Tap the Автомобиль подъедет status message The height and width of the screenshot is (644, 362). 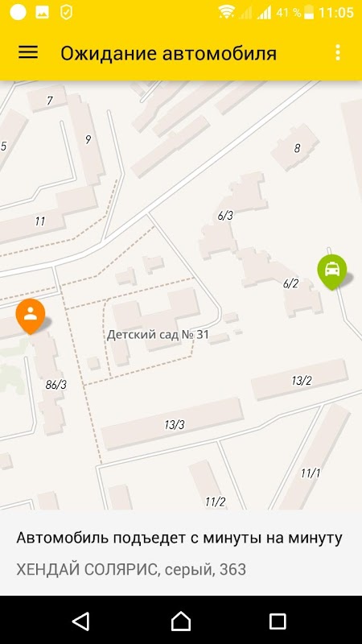(179, 538)
